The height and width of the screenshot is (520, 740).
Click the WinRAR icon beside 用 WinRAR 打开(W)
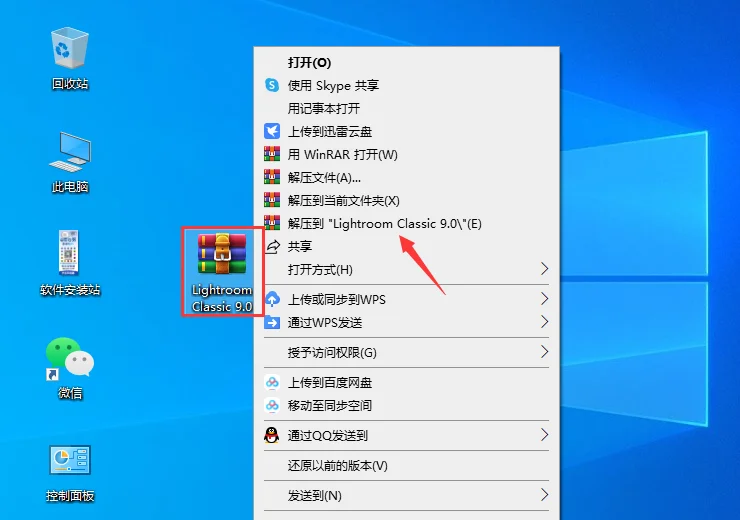tap(272, 154)
